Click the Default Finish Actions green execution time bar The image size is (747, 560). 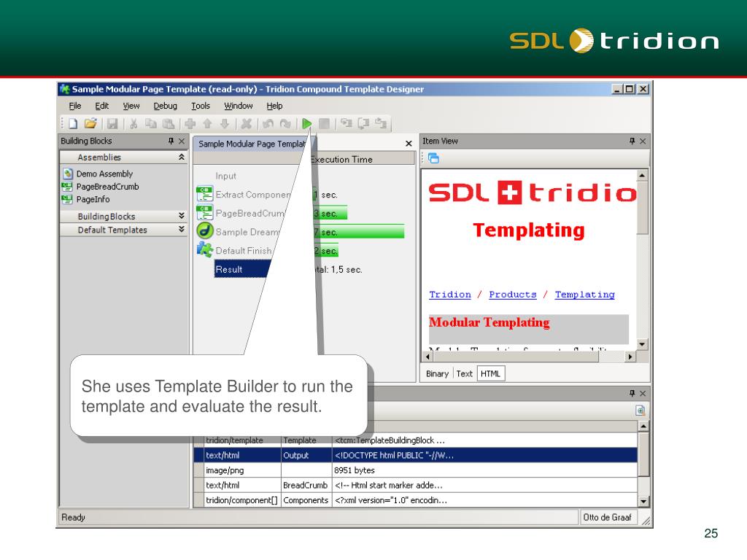pos(326,251)
